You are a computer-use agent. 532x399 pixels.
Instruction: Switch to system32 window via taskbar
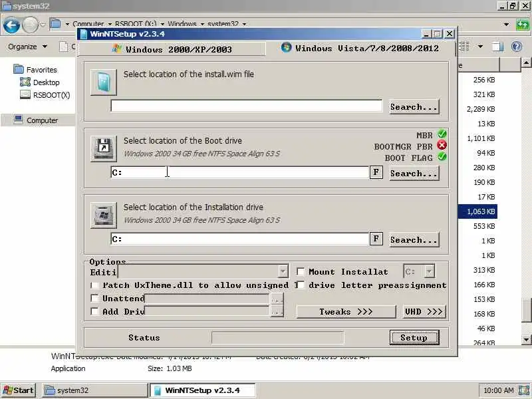pyautogui.click(x=95, y=390)
